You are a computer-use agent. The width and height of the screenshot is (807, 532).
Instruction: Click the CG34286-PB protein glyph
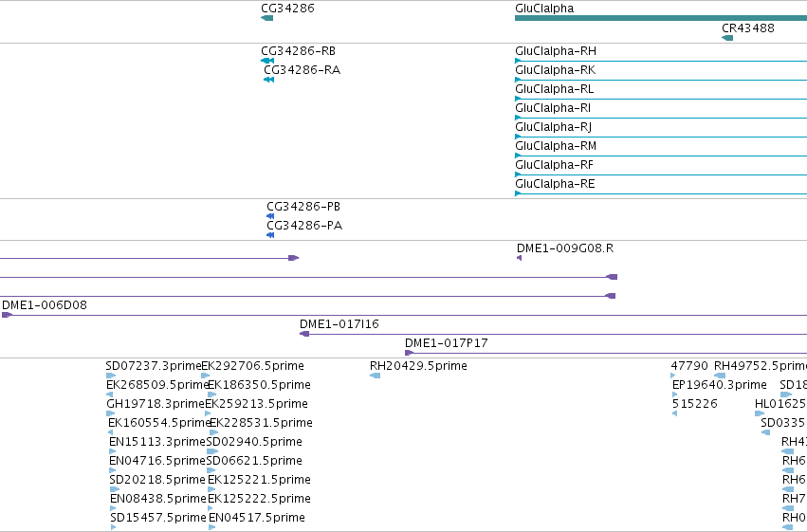click(270, 216)
